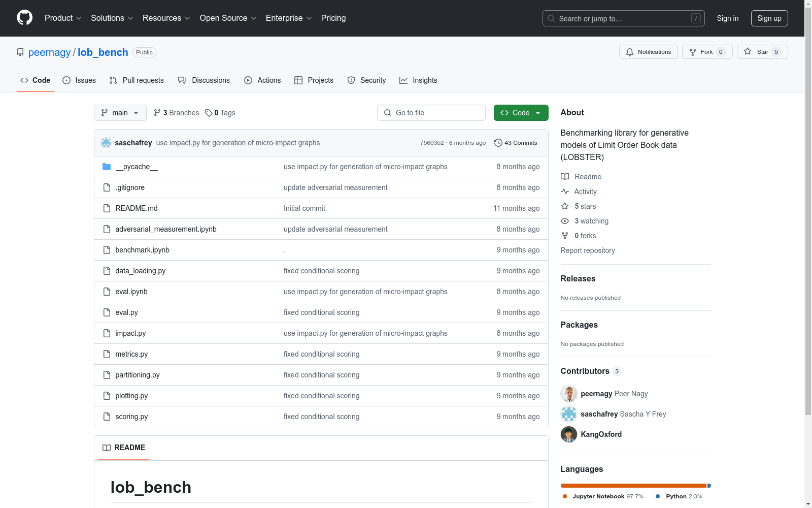Click the Pricing link

(333, 18)
